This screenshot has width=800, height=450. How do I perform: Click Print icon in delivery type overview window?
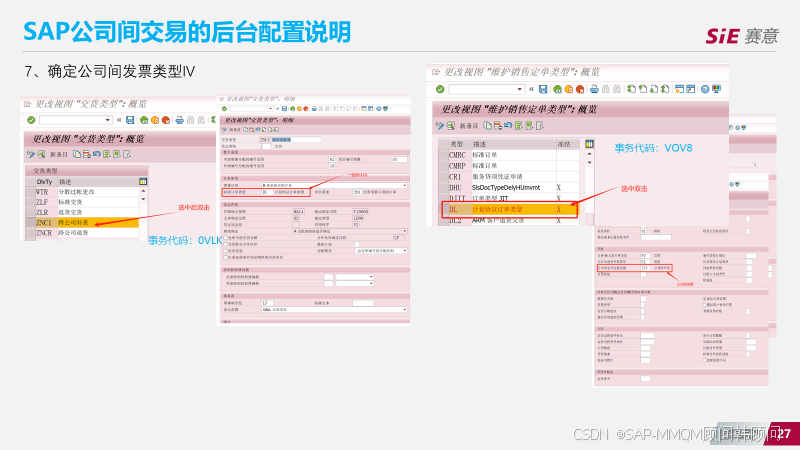pyautogui.click(x=180, y=120)
